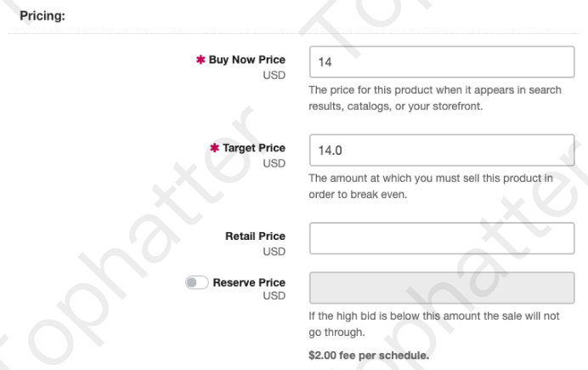Click the Pricing section heading
Screen dimensions: 588x370
[x=42, y=15]
